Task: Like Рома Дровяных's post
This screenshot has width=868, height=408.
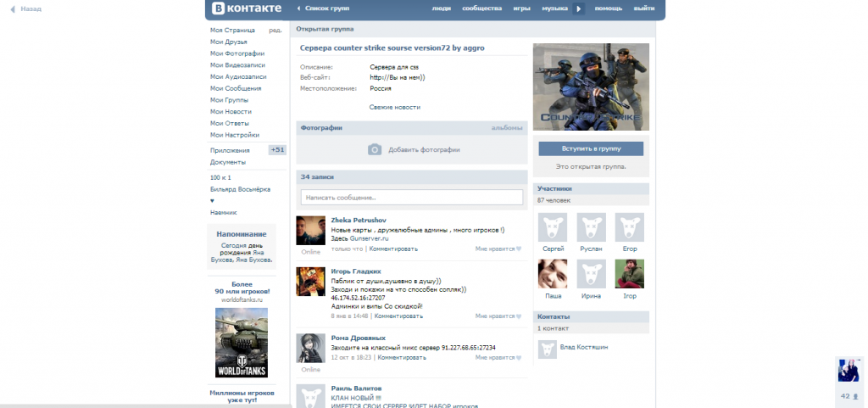Action: tap(498, 358)
